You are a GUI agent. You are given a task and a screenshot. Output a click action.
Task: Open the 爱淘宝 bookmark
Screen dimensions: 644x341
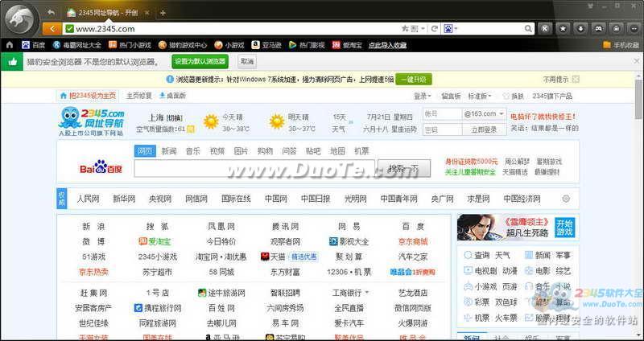[x=347, y=45]
